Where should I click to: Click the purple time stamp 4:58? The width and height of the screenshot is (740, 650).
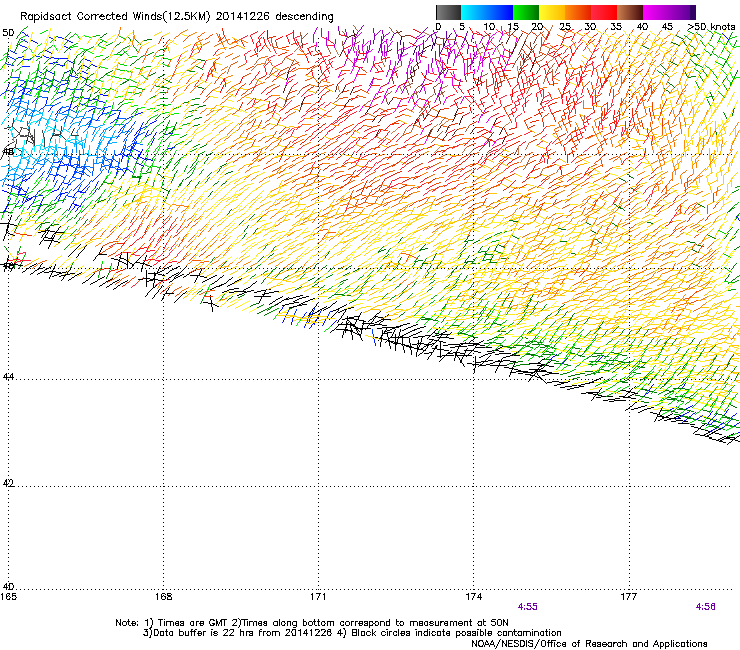click(x=706, y=607)
